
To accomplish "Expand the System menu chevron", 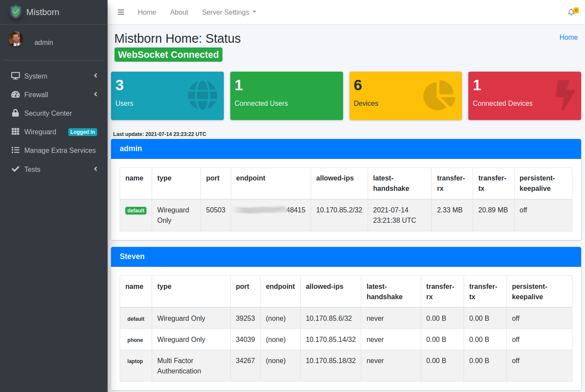I will (x=95, y=76).
